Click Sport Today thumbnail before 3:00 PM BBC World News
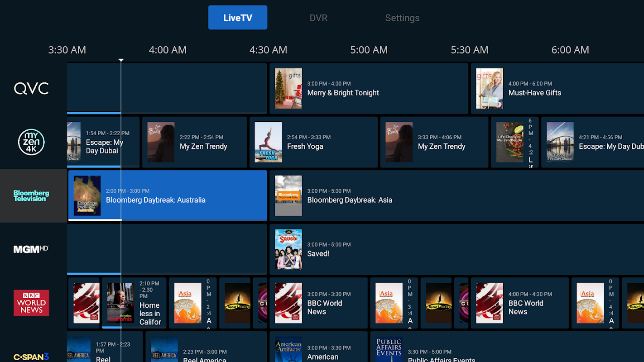The image size is (644, 362). [x=238, y=303]
